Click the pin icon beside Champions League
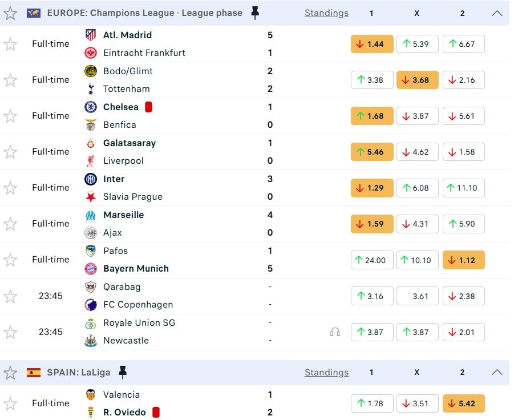Viewport: 514px width, 420px height. [255, 13]
